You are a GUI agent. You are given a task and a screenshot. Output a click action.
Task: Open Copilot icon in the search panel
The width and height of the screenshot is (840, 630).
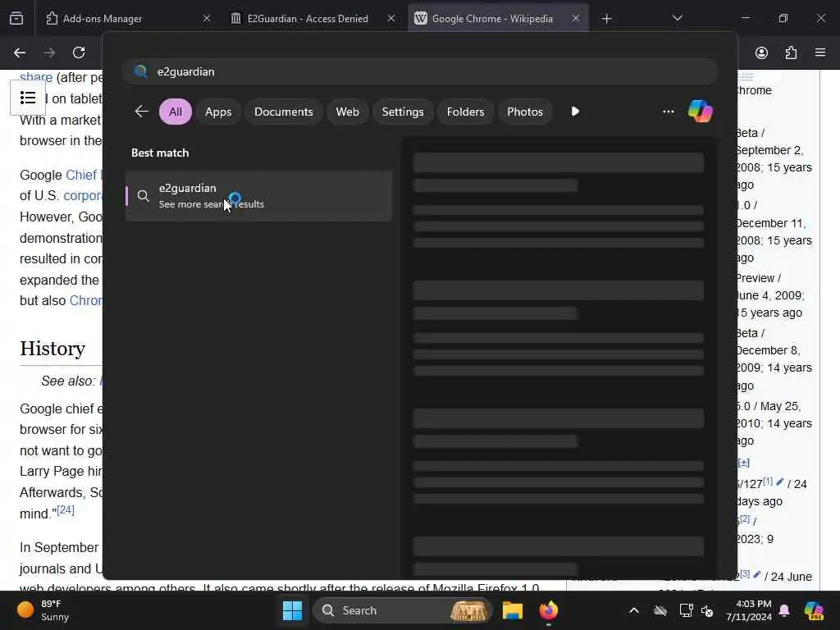pos(701,112)
